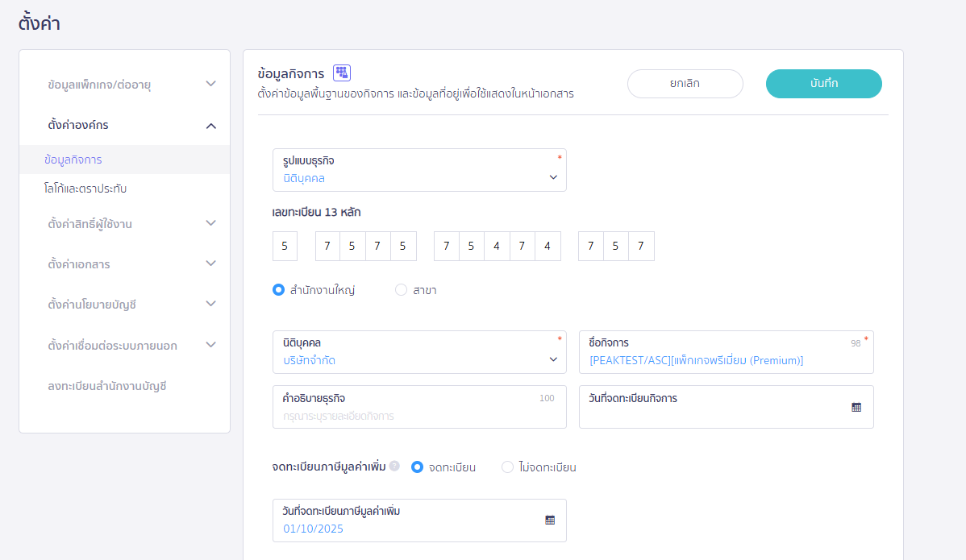Select the จดทะเบียน VAT radio option
966x560 pixels.
418,467
